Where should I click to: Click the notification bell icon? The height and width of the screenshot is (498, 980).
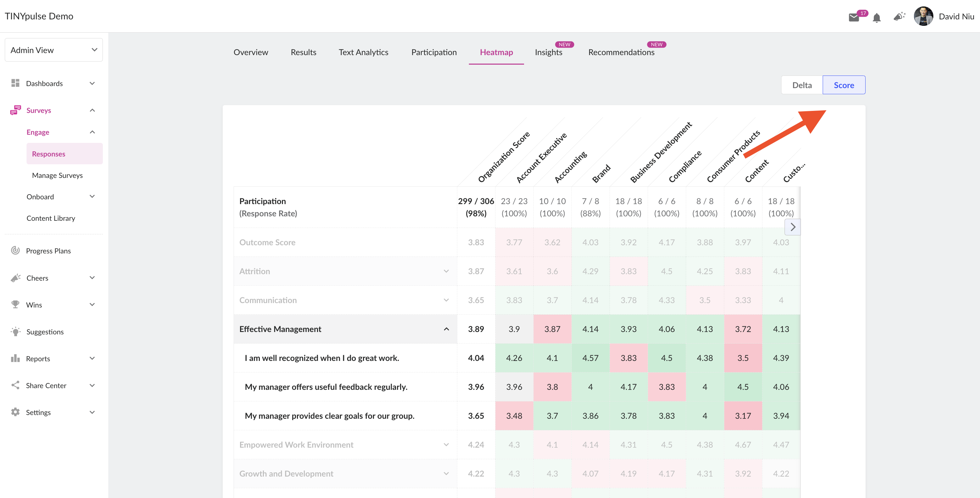coord(877,17)
